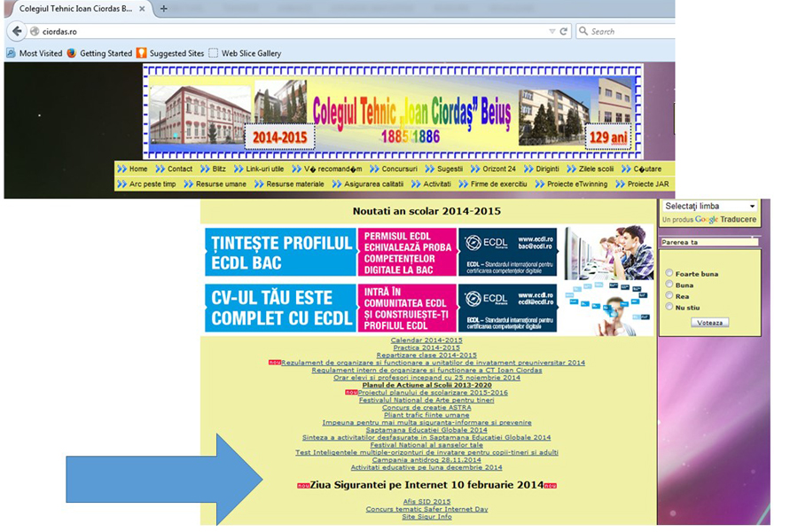Close the Colegiul Tehnic Ioan Ciordas tab
Image resolution: width=798 pixels, height=532 pixels.
click(x=142, y=9)
